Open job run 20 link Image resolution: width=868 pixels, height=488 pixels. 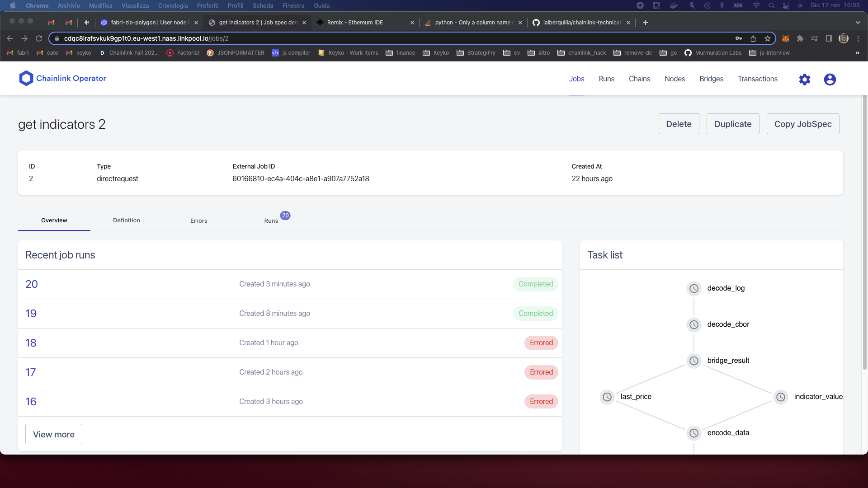coord(32,284)
